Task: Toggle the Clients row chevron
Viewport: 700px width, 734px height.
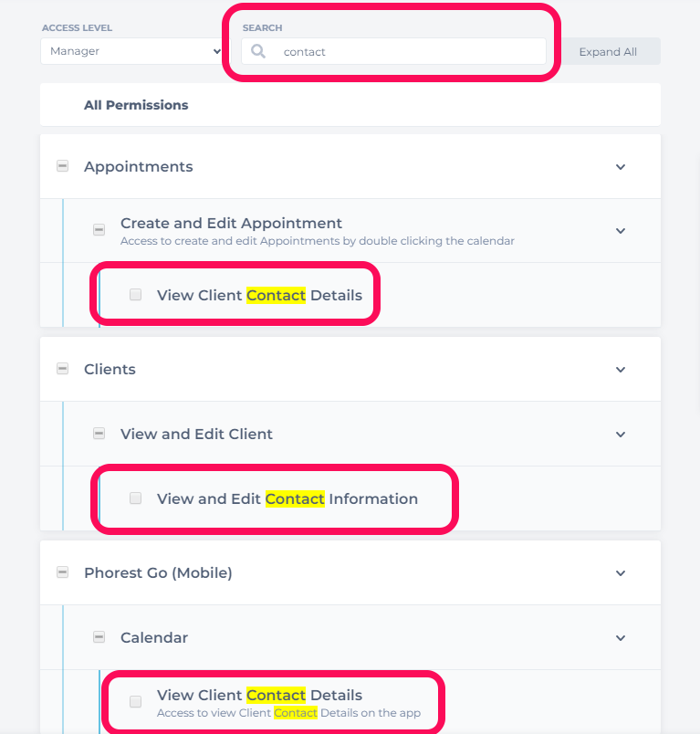Action: tap(621, 370)
